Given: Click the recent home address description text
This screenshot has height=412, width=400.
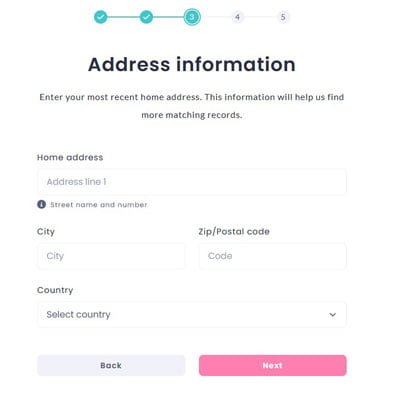Looking at the screenshot, I should pos(192,106).
